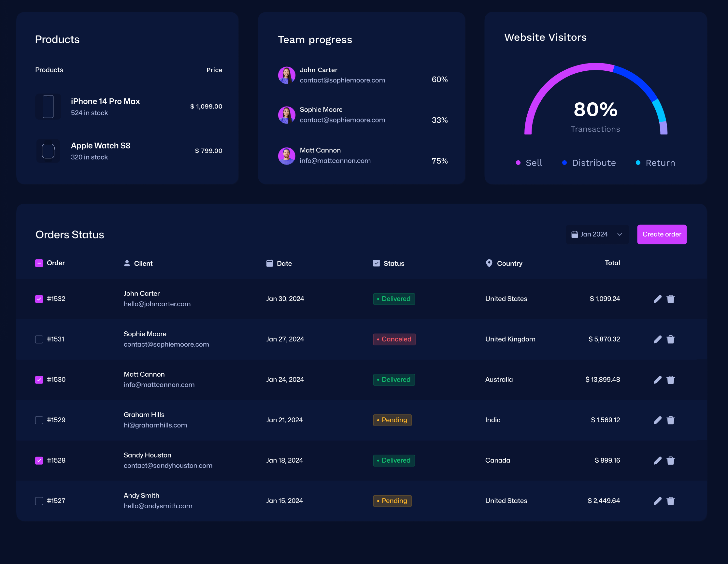
Task: Toggle checkbox for order #1529
Action: (38, 420)
